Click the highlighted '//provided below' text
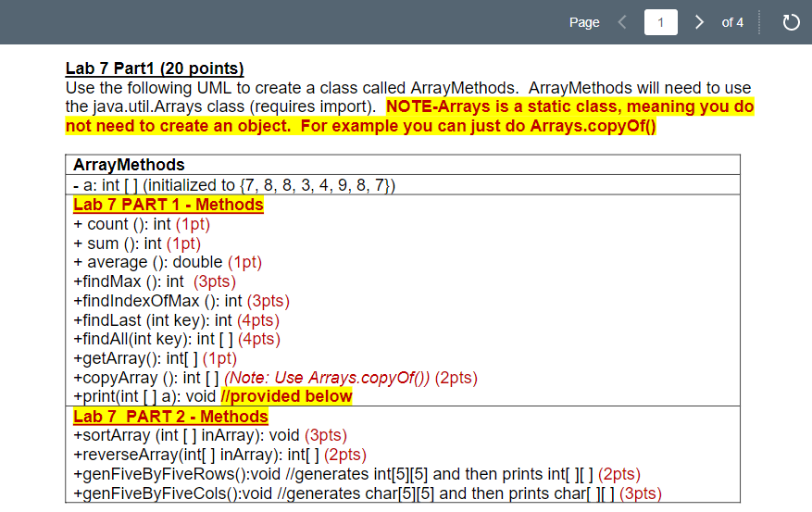Viewport: 812px width, 512px height. pyautogui.click(x=286, y=396)
